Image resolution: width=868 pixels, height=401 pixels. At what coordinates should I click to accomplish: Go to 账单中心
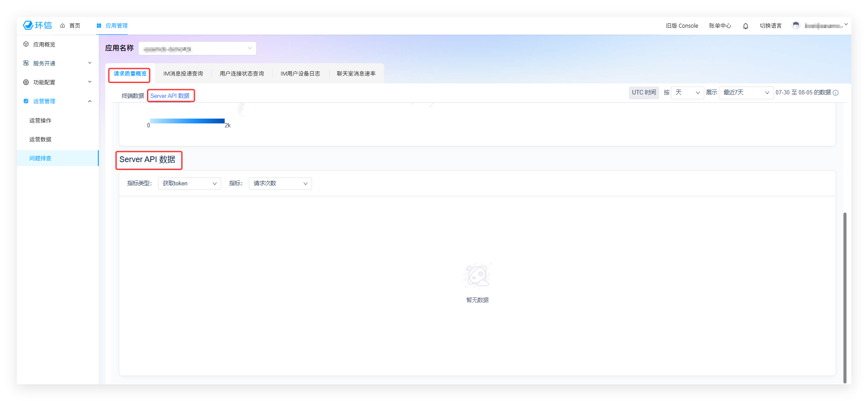[x=720, y=26]
